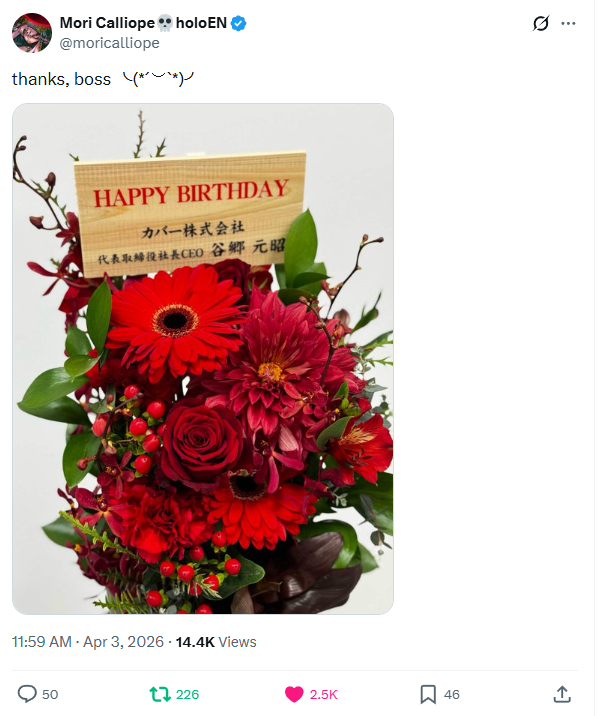Open the share upload arrow icon
The width and height of the screenshot is (600, 716).
coord(562,694)
